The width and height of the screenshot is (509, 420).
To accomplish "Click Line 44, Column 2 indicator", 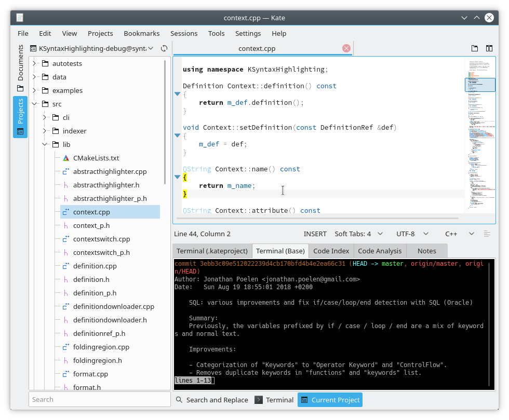I will [202, 234].
